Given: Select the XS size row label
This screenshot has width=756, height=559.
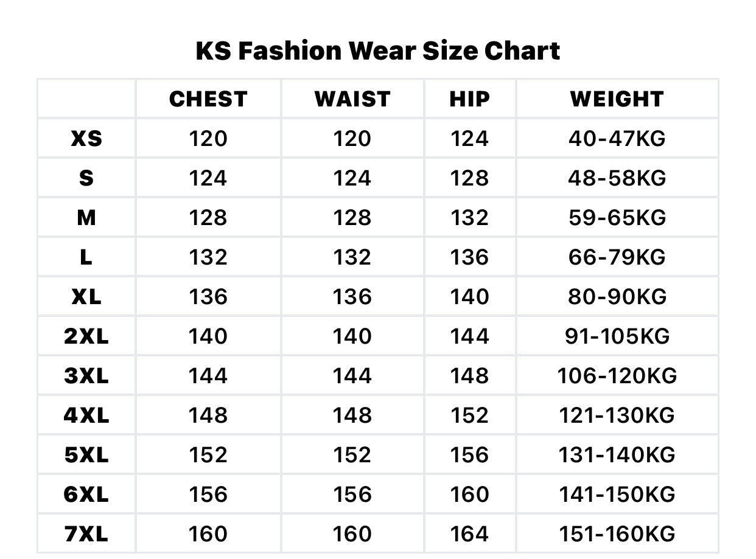Looking at the screenshot, I should [86, 139].
